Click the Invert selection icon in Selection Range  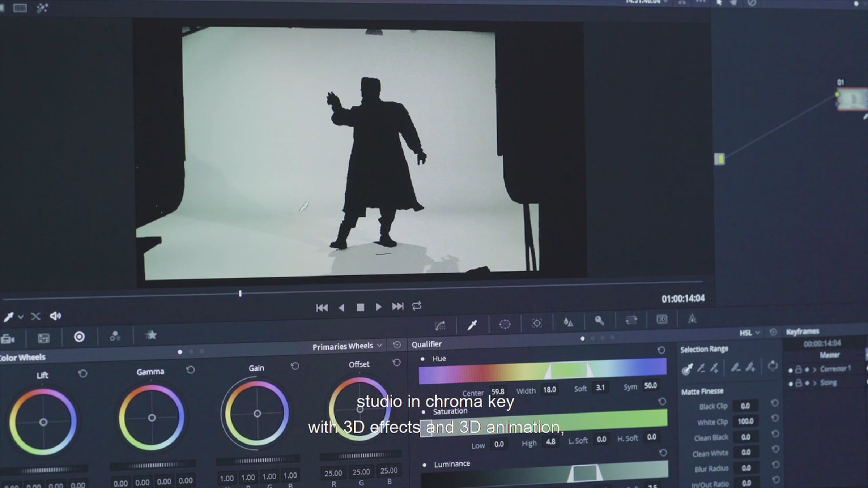pos(773,366)
